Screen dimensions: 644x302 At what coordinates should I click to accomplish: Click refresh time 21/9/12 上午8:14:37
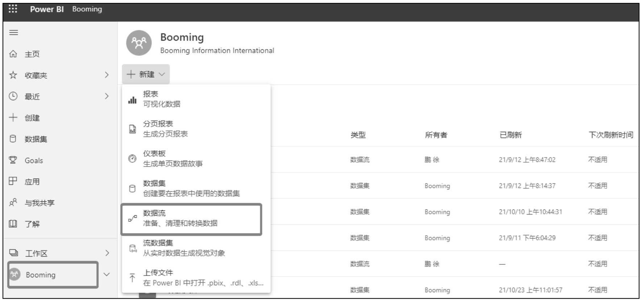(x=527, y=186)
